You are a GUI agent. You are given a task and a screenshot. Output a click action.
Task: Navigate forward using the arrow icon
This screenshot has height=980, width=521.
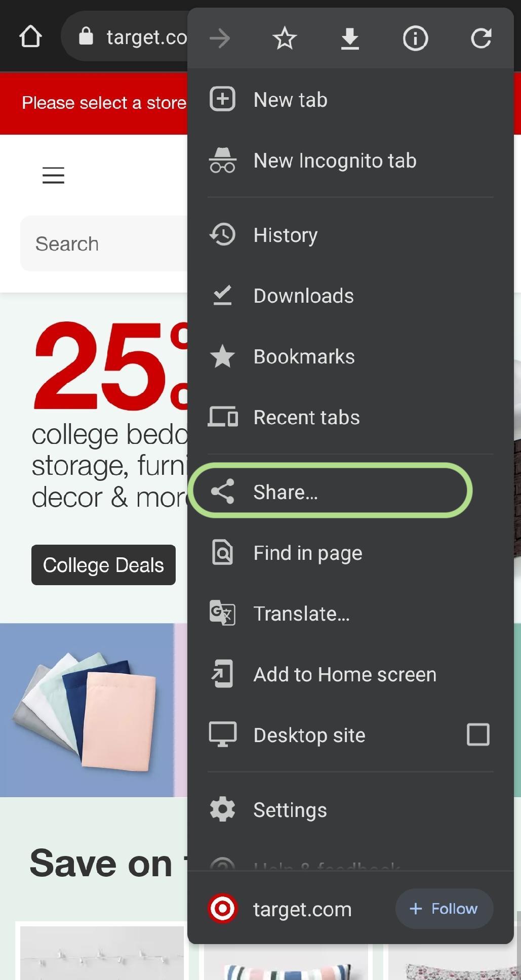(220, 38)
